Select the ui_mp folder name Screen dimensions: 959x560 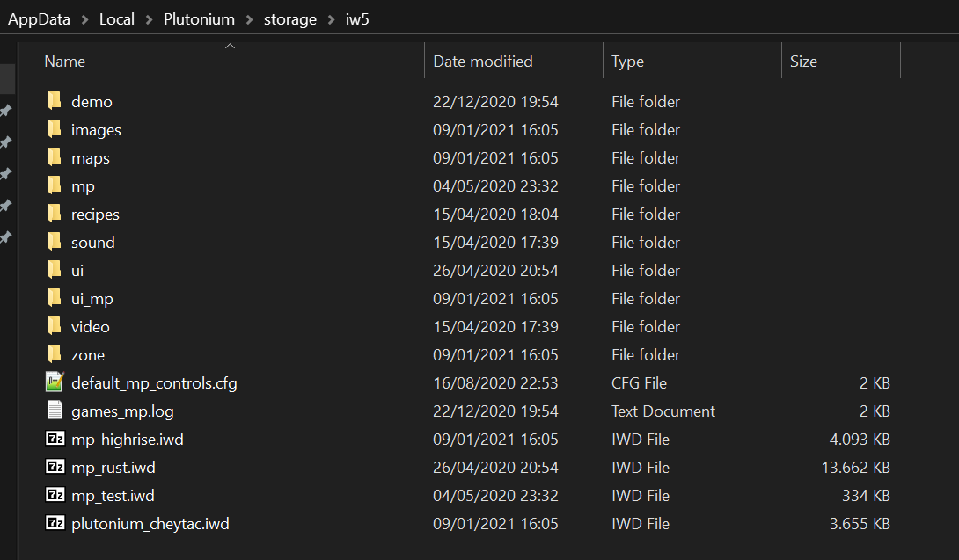(x=92, y=298)
